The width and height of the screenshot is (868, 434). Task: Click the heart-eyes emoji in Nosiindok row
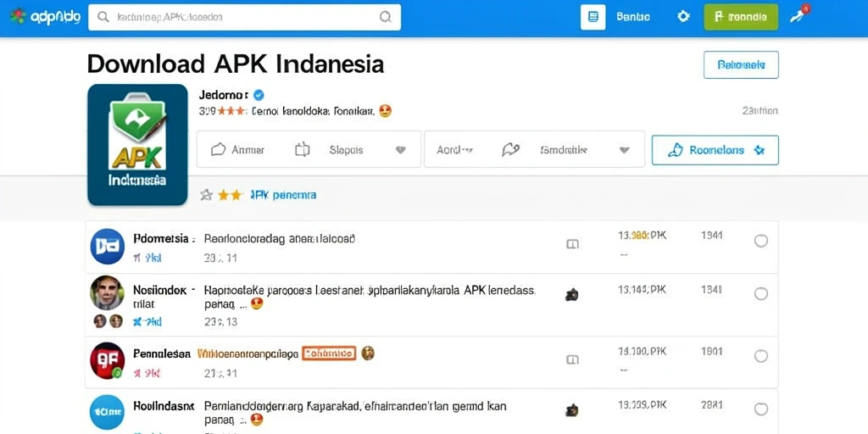pos(256,304)
